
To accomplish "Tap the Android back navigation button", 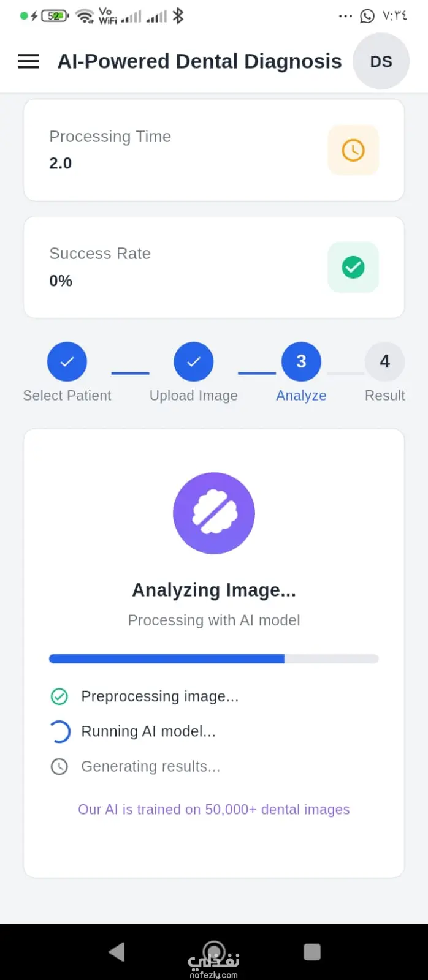I will pyautogui.click(x=117, y=952).
